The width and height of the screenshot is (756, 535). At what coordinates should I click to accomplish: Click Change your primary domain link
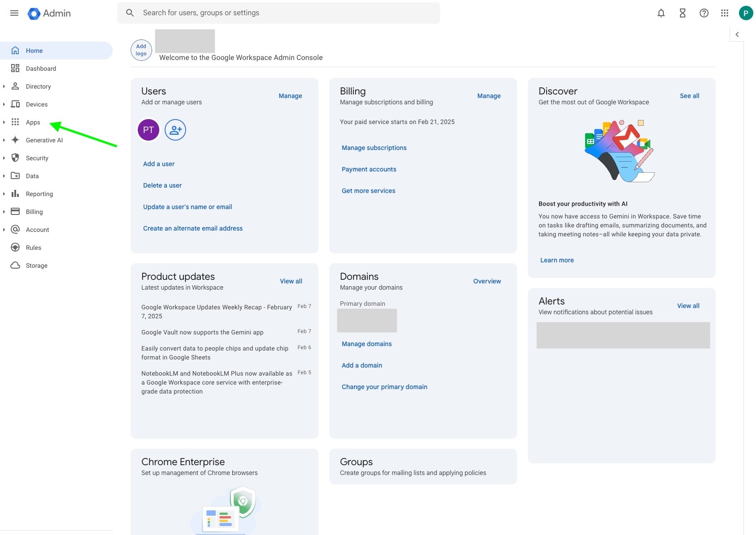point(384,387)
